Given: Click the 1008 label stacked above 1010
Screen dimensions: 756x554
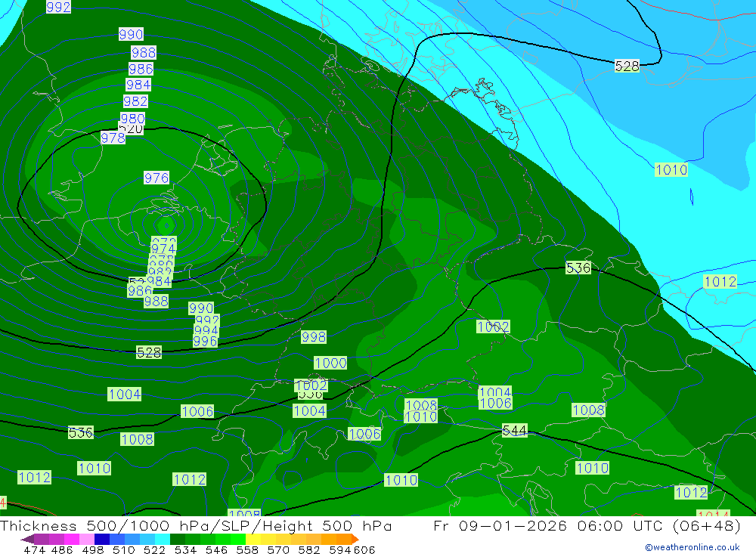Looking at the screenshot, I should [x=421, y=405].
